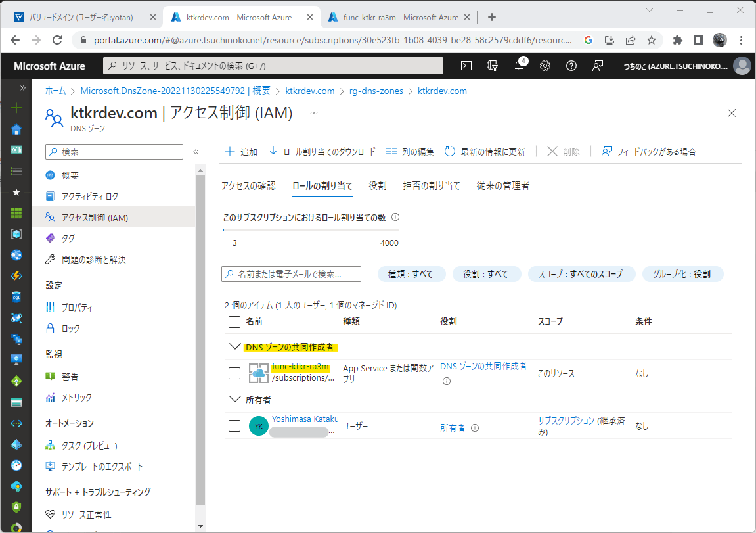Click the account avatar in Azure header
Viewport: 756px width, 533px height.
click(x=742, y=66)
